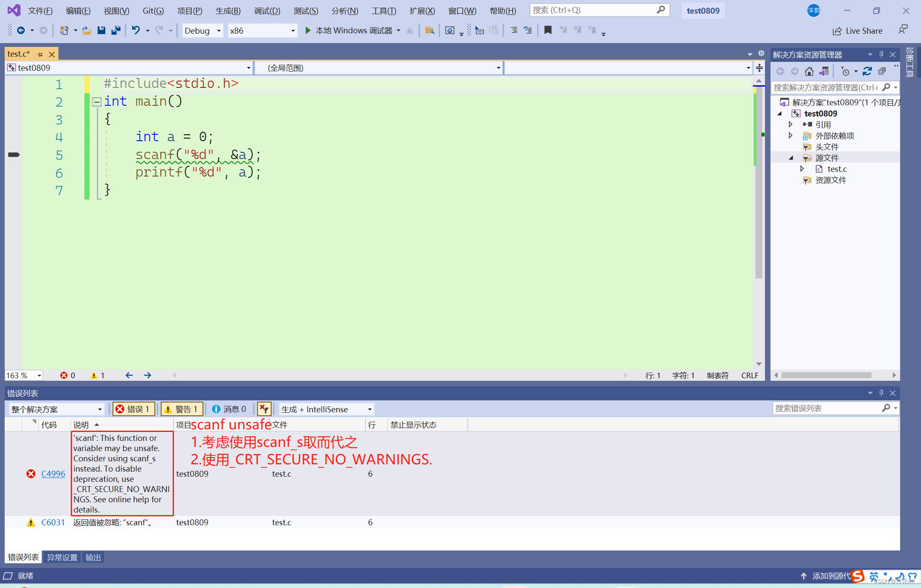Save all files with Save All icon
921x588 pixels.
[115, 30]
